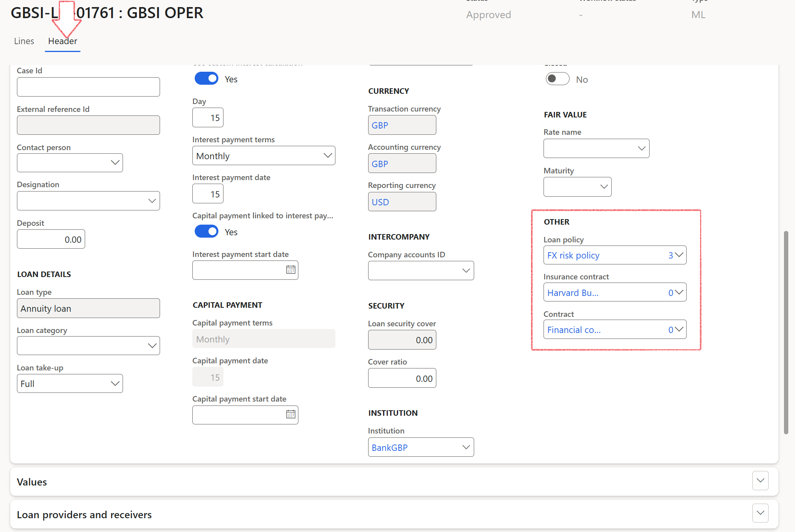Follow the Financial co... contract link

[x=574, y=330]
